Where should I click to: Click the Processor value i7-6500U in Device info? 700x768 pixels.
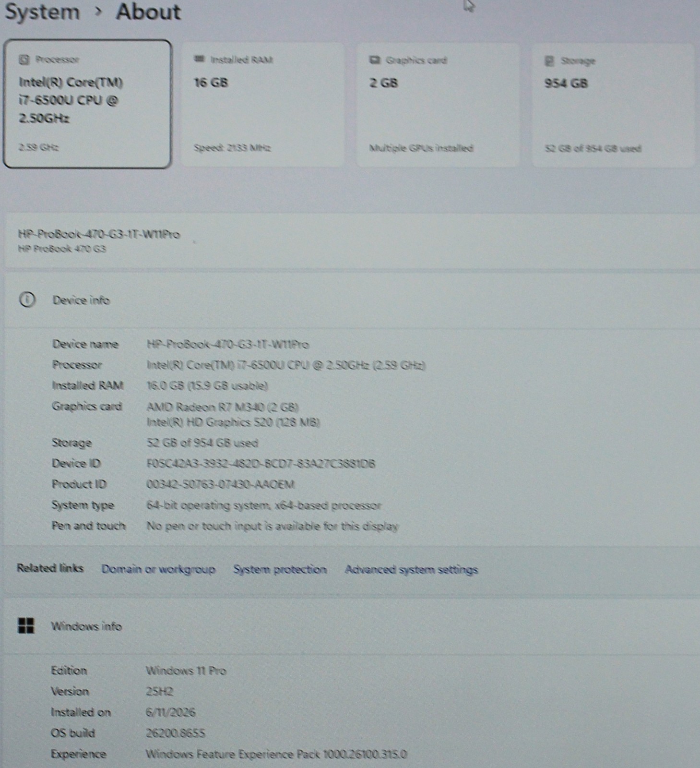286,365
